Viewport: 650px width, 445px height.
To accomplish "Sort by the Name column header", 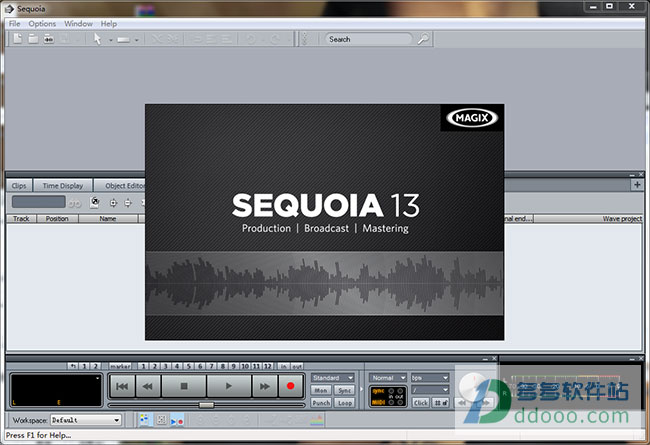I will pyautogui.click(x=108, y=219).
